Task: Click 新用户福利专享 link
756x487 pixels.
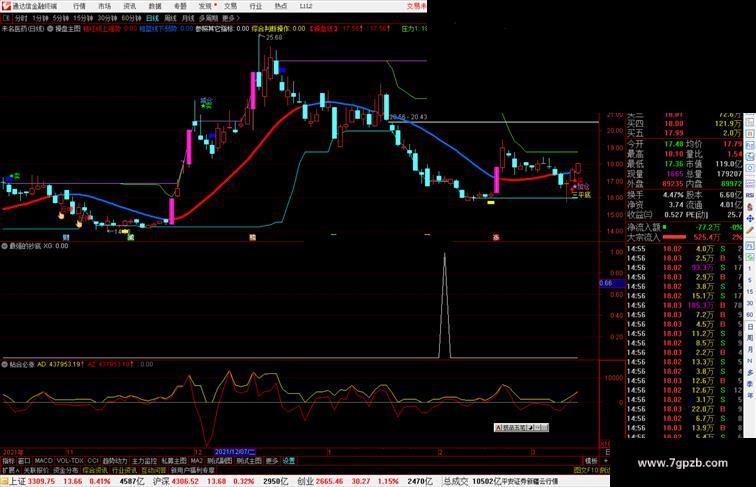Action: coord(192,470)
